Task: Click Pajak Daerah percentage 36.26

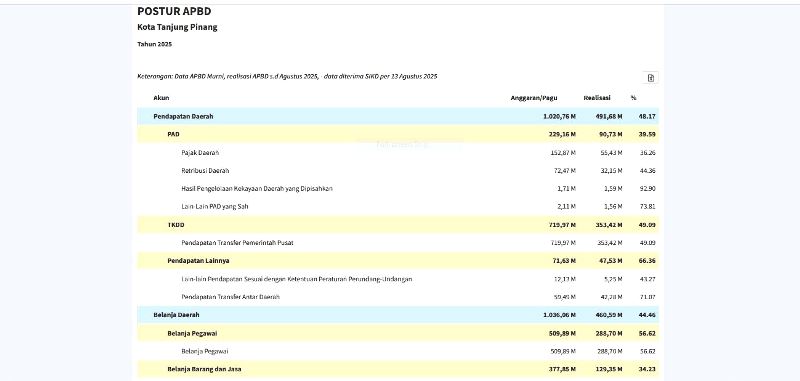Action: coord(647,153)
